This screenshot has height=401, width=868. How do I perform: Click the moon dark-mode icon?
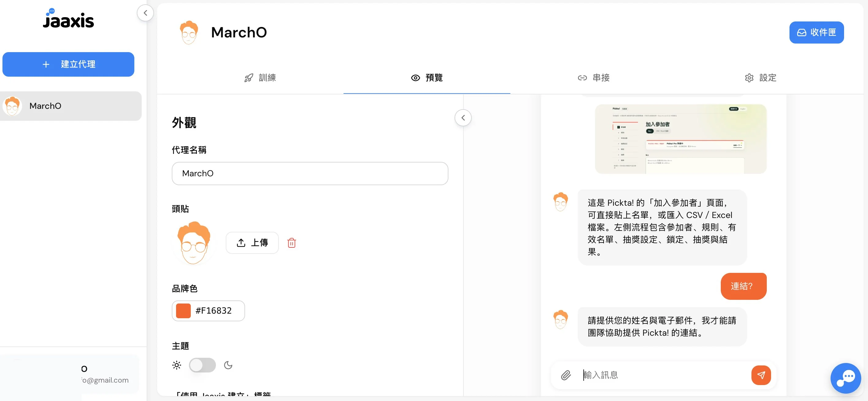point(228,365)
